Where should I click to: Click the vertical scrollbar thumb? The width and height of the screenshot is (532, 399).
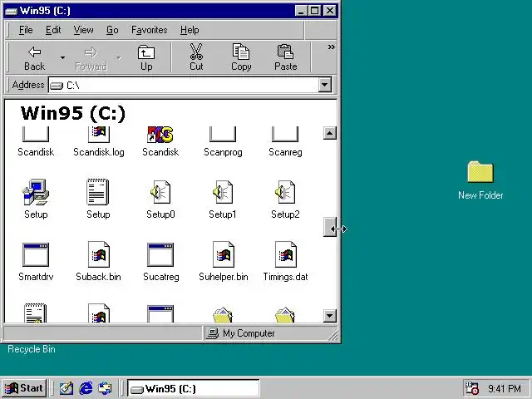[330, 227]
